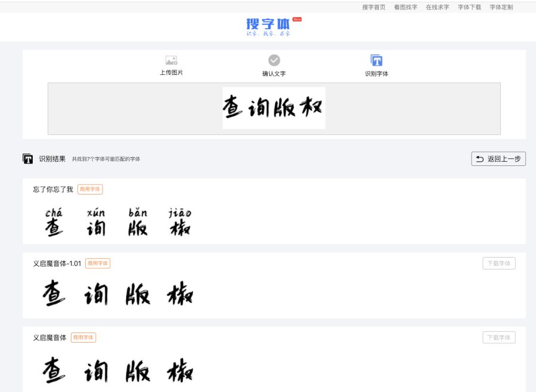Download the 义启魔音体-1.01 font

coord(498,264)
